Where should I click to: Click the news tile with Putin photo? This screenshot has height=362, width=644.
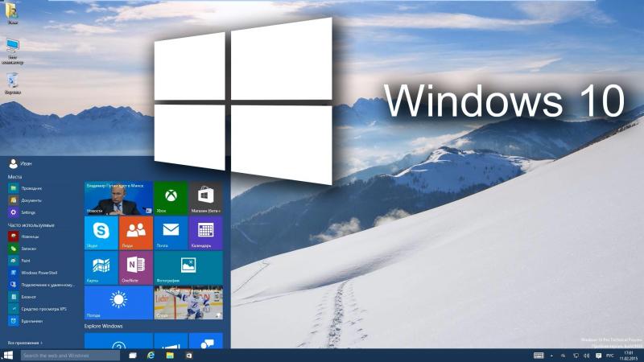[x=118, y=198]
